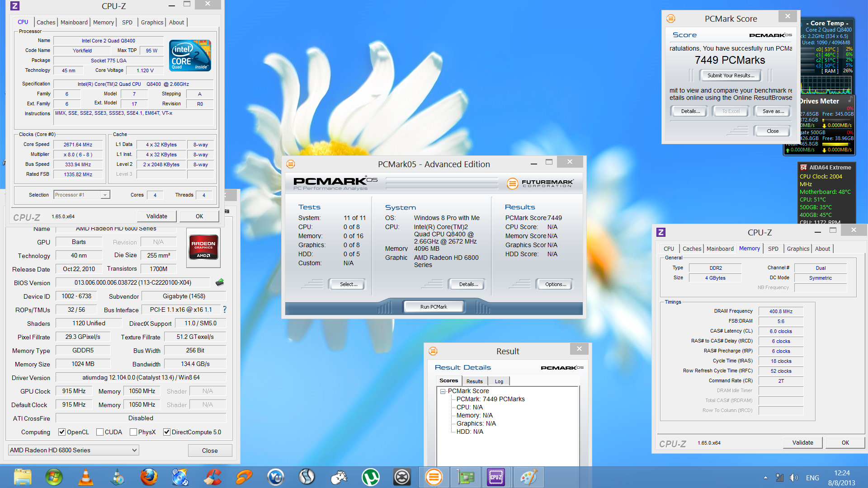
Task: Switch to About tab in right CPU-Z window
Action: (x=822, y=249)
